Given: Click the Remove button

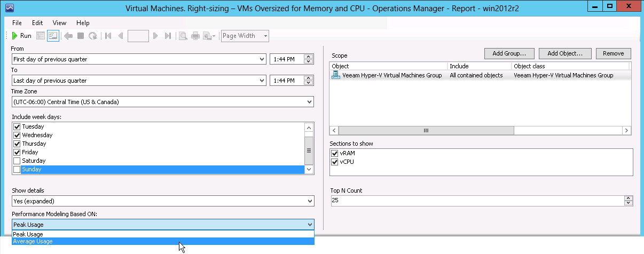Looking at the screenshot, I should [x=614, y=53].
